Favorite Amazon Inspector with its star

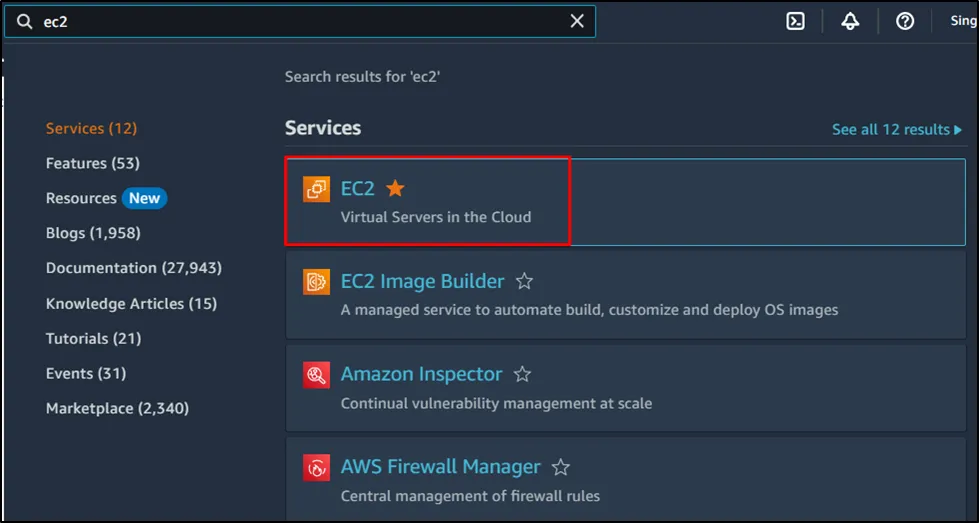coord(522,375)
